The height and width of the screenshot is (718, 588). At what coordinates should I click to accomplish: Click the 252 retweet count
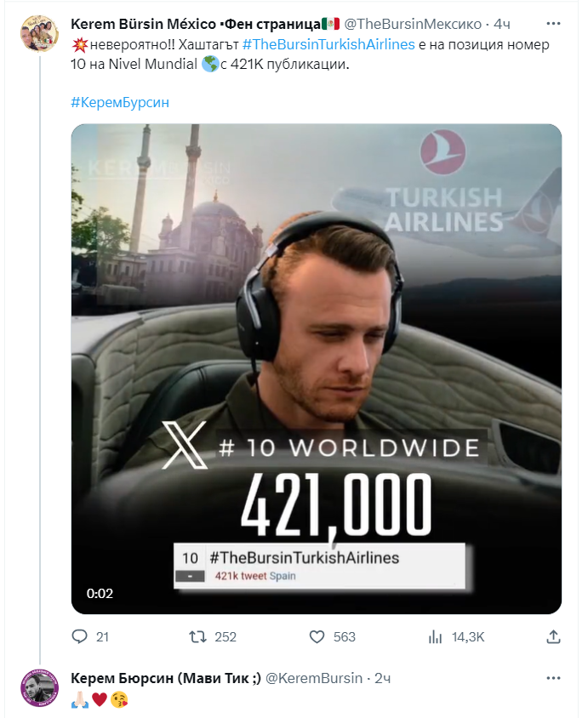(x=225, y=636)
